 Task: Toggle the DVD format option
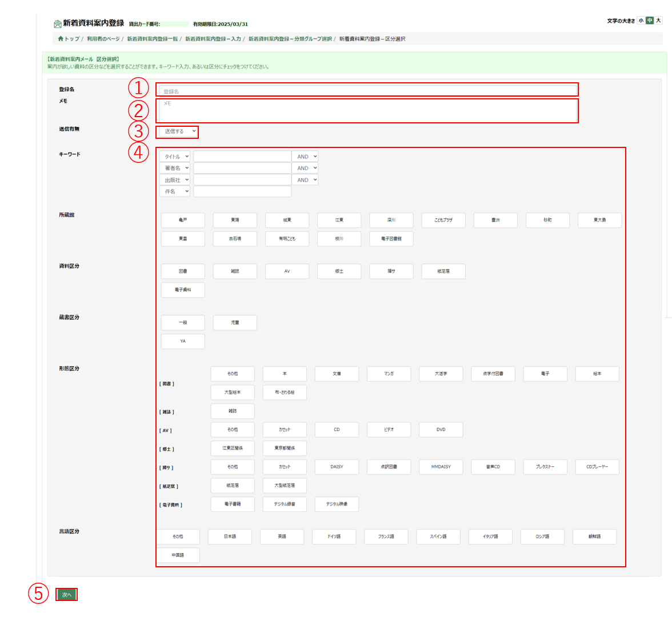[441, 430]
